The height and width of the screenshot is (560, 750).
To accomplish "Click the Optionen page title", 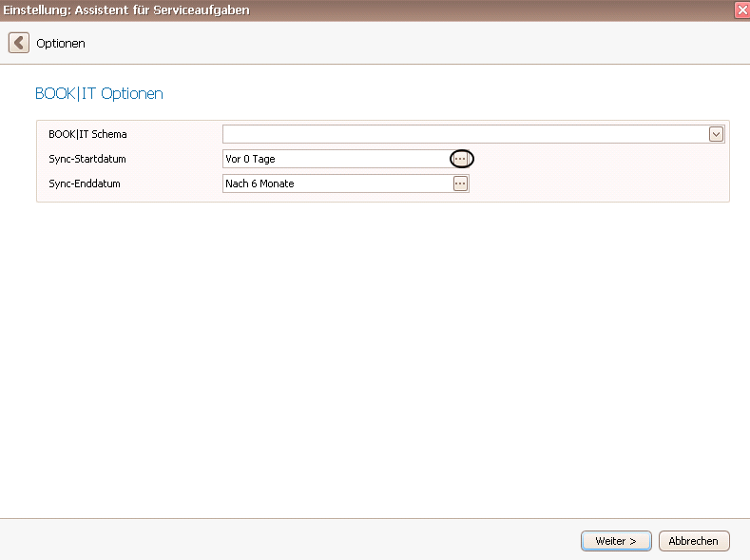I will [61, 44].
